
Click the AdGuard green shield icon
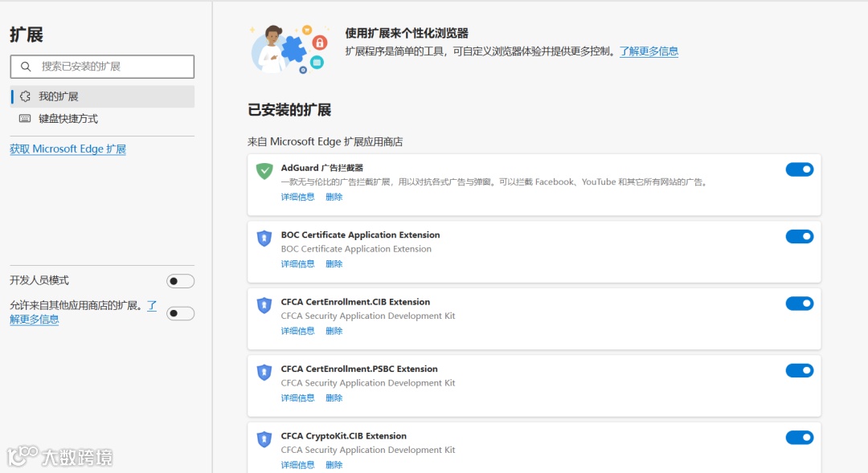[264, 171]
